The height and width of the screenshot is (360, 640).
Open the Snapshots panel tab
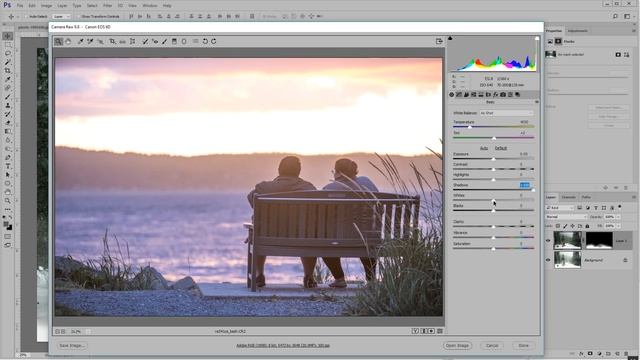(x=518, y=95)
